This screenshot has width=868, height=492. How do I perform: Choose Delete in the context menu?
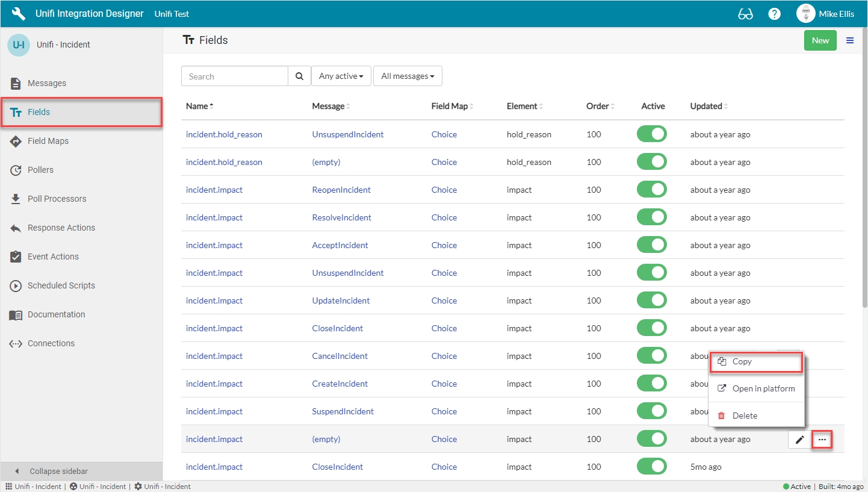point(745,416)
